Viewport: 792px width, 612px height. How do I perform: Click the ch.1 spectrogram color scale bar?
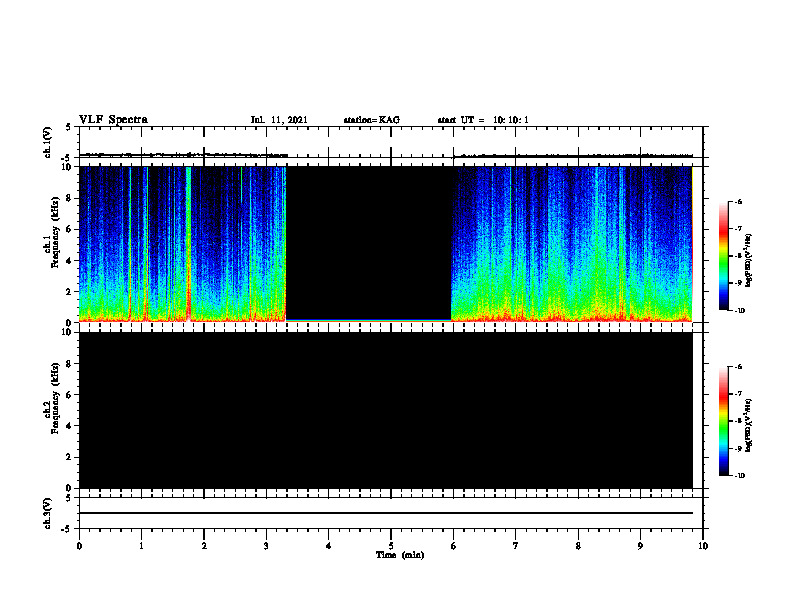(x=724, y=256)
